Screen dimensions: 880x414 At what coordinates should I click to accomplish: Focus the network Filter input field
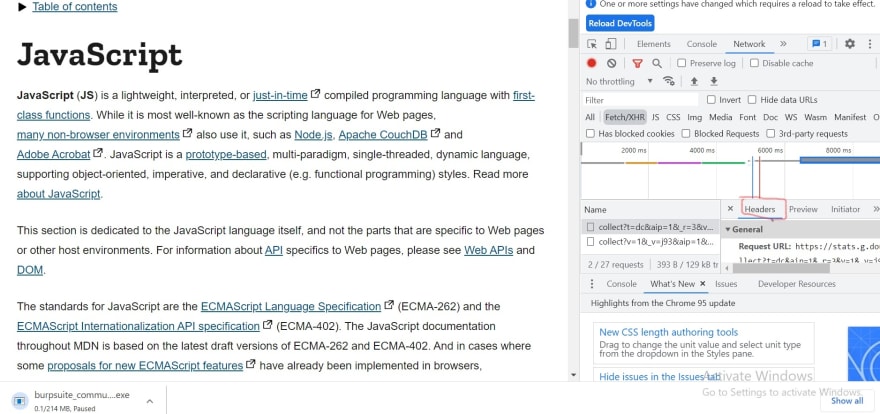coord(640,100)
